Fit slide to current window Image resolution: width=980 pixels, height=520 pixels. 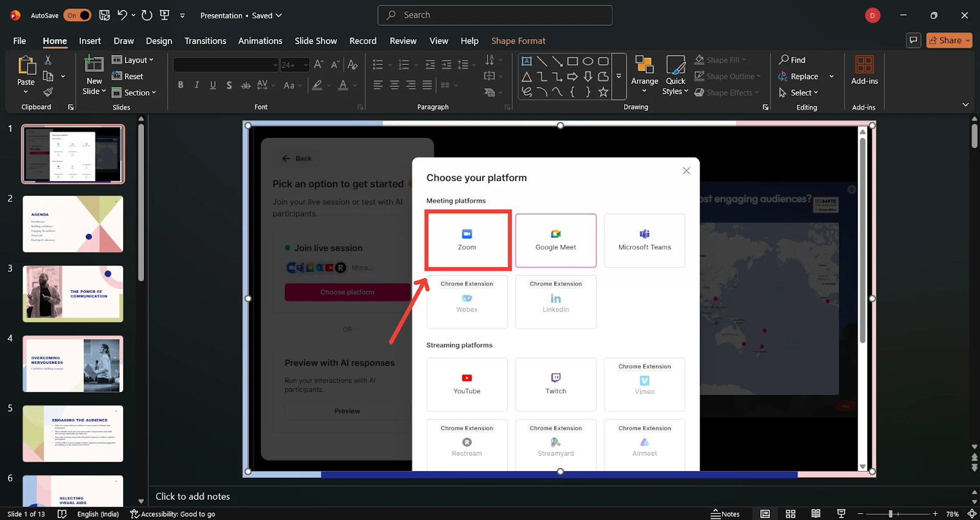coord(972,514)
